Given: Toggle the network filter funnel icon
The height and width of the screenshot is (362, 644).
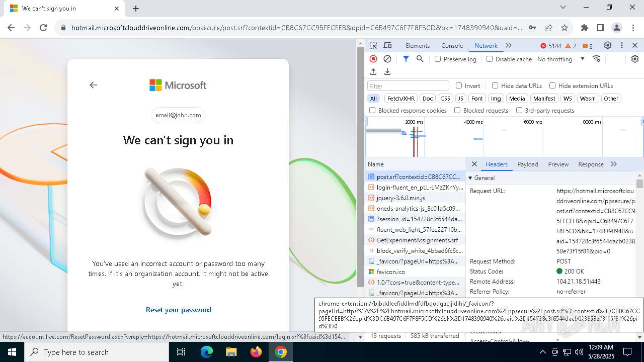Looking at the screenshot, I should 406,59.
